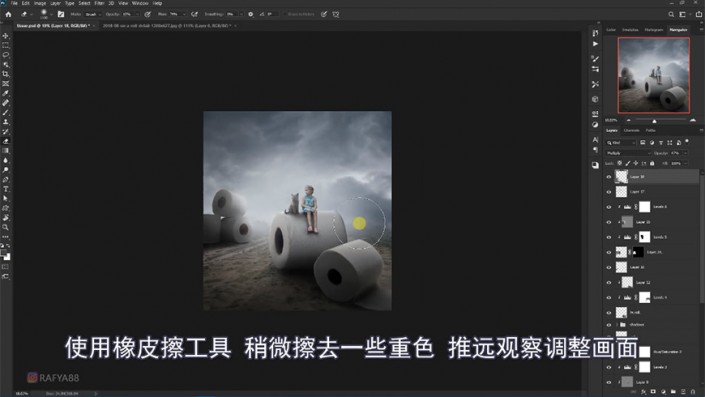Select the Clone Stamp tool
The width and height of the screenshot is (705, 397).
5,122
